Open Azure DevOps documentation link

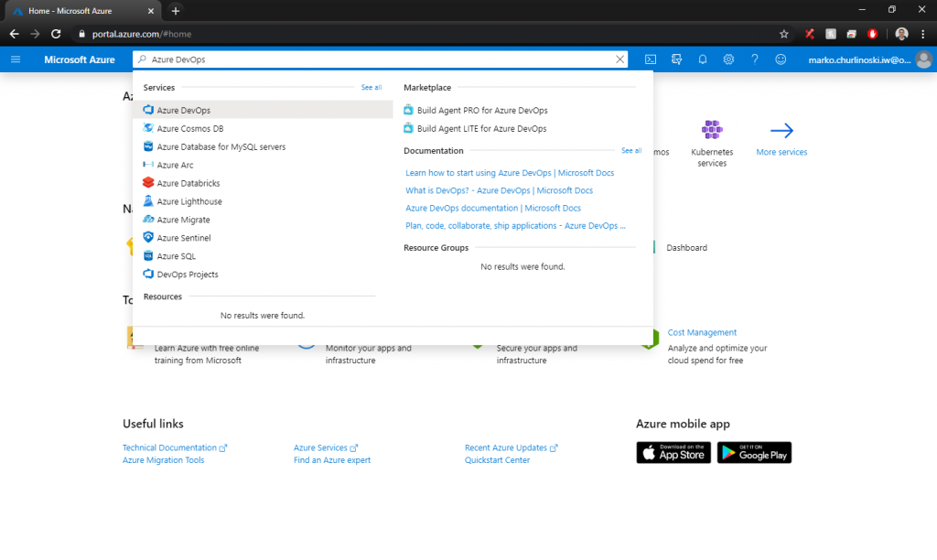pos(493,208)
